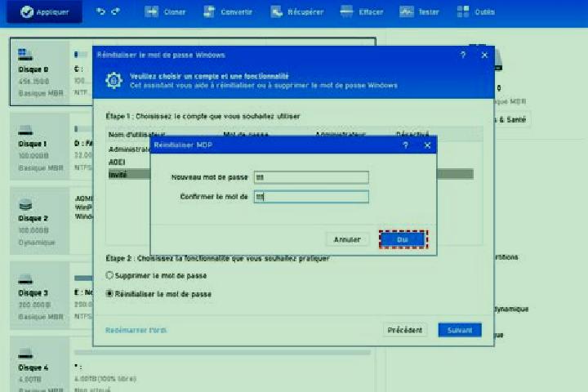Click help icon in Réinitialiser MDP dialog

tap(405, 145)
